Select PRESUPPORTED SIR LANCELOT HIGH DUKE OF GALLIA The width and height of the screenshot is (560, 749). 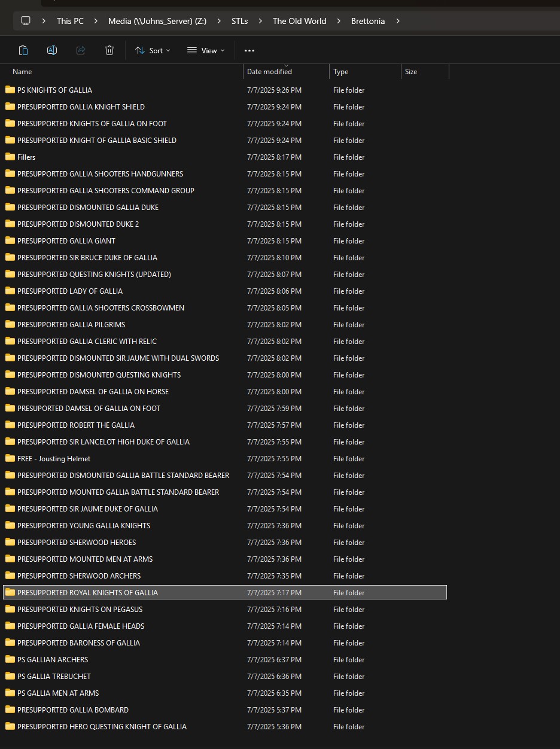coord(104,442)
